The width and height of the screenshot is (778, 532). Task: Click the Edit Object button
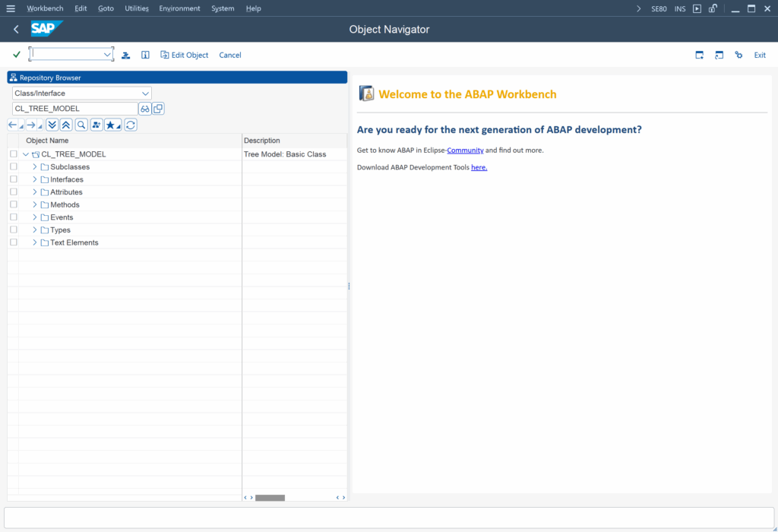point(184,55)
